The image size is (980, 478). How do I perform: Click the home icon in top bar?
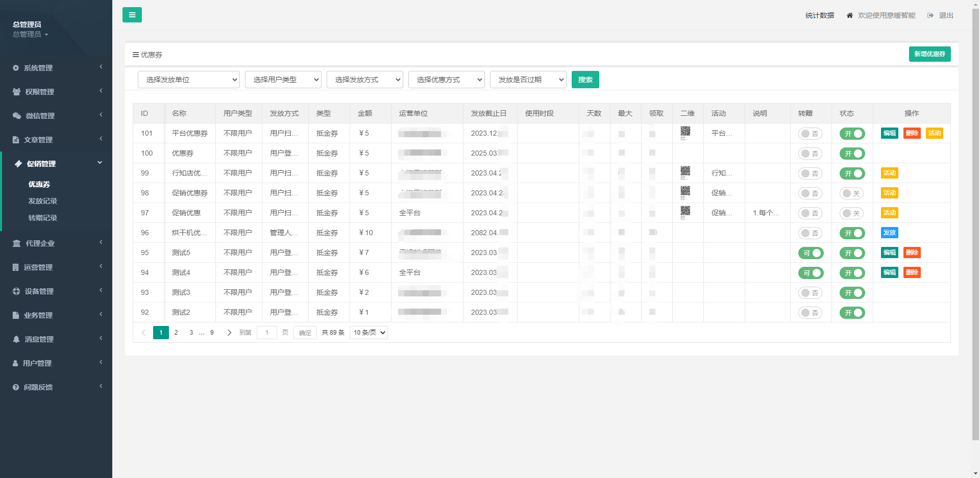(849, 16)
